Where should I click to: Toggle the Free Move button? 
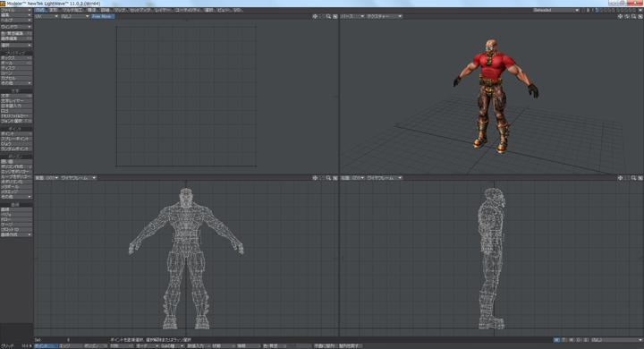pyautogui.click(x=103, y=16)
